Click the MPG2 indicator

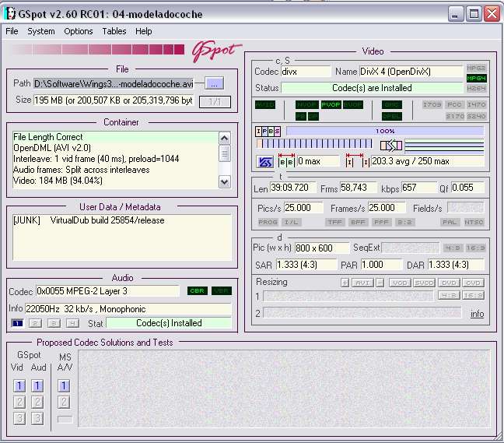476,69
